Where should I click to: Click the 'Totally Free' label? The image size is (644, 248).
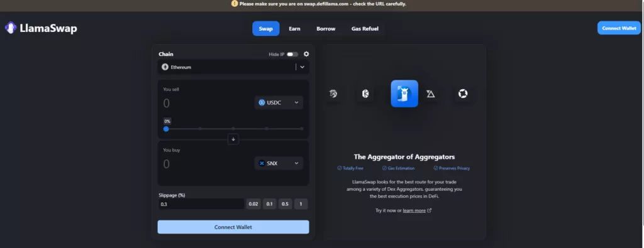353,168
